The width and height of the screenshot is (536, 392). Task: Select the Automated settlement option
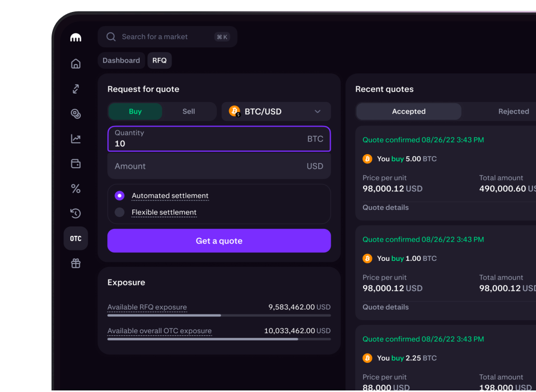(x=120, y=196)
